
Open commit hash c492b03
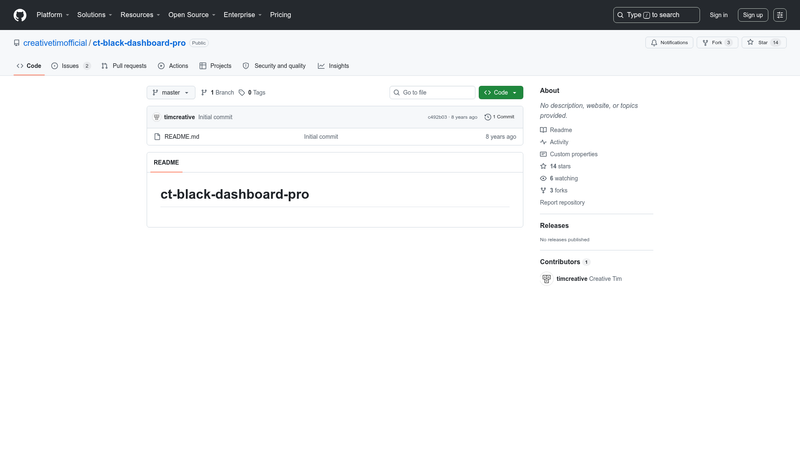click(x=437, y=117)
